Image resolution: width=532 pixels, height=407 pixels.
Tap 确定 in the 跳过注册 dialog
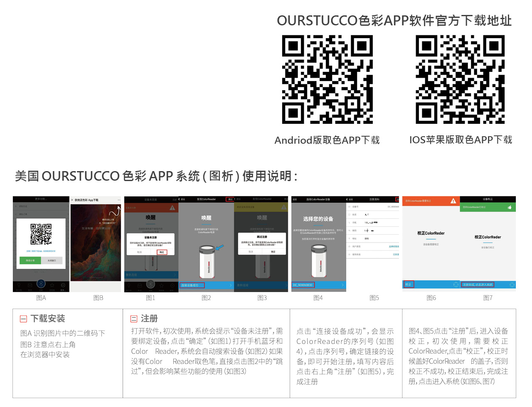[x=273, y=252]
